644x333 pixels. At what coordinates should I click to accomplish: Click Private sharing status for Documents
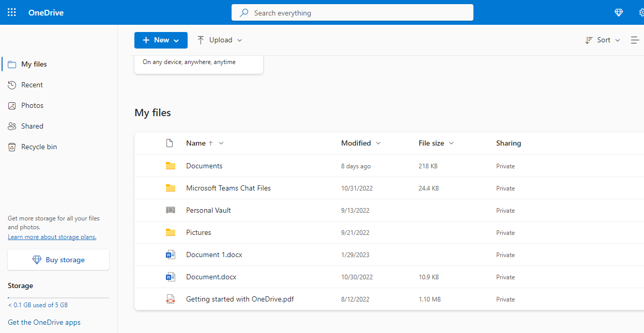505,166
